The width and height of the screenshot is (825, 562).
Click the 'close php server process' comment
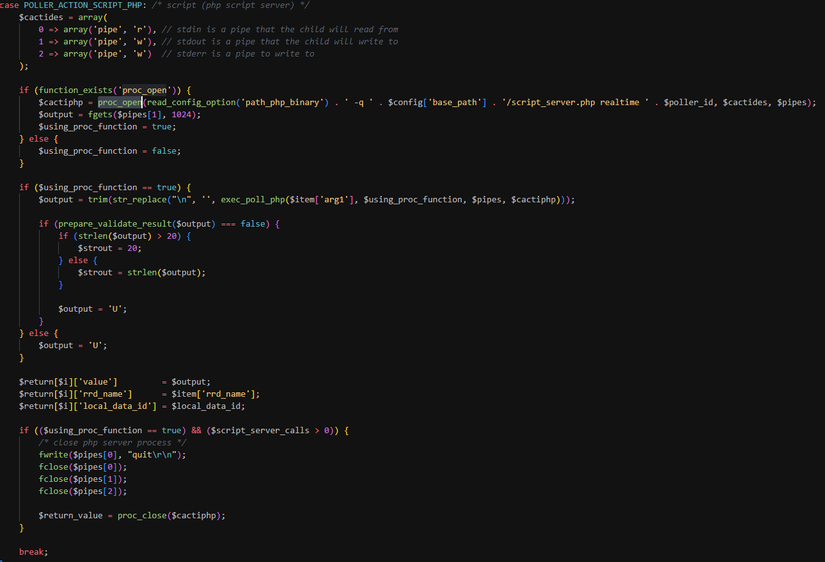coord(112,442)
